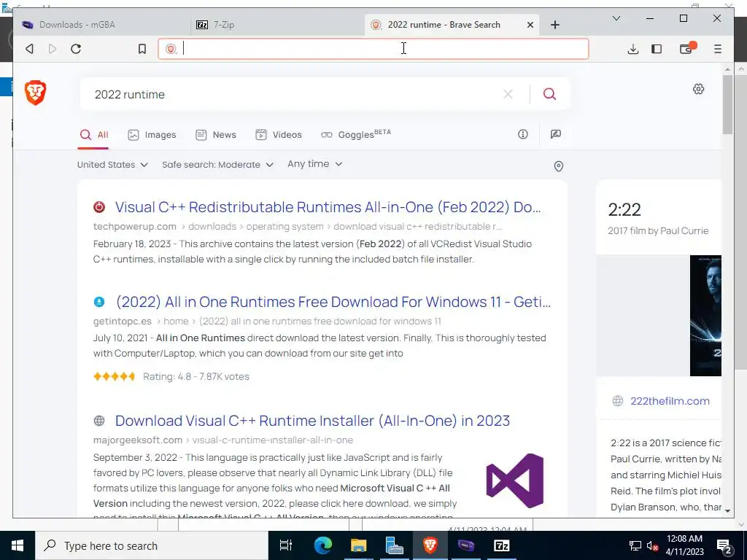Switch to Videos results
This screenshot has height=560, width=747.
pos(279,135)
